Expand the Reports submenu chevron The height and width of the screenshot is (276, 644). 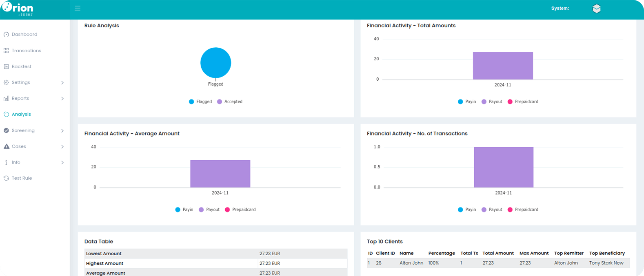pyautogui.click(x=62, y=99)
